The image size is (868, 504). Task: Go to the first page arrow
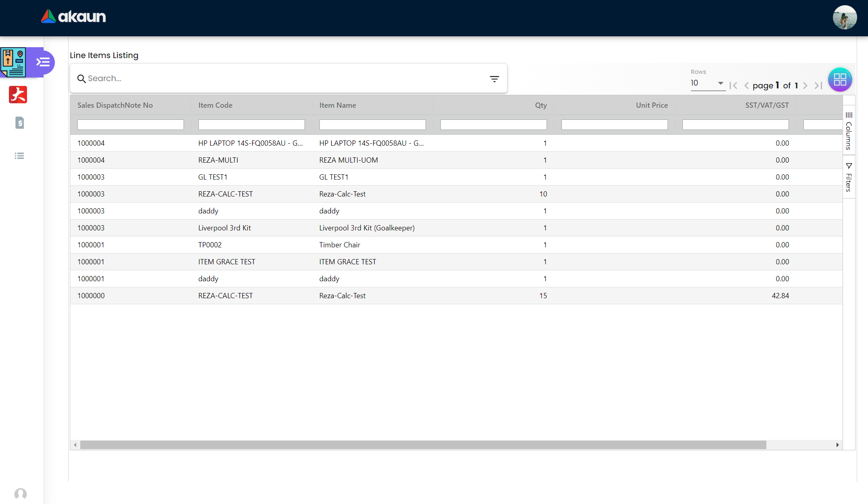click(733, 86)
